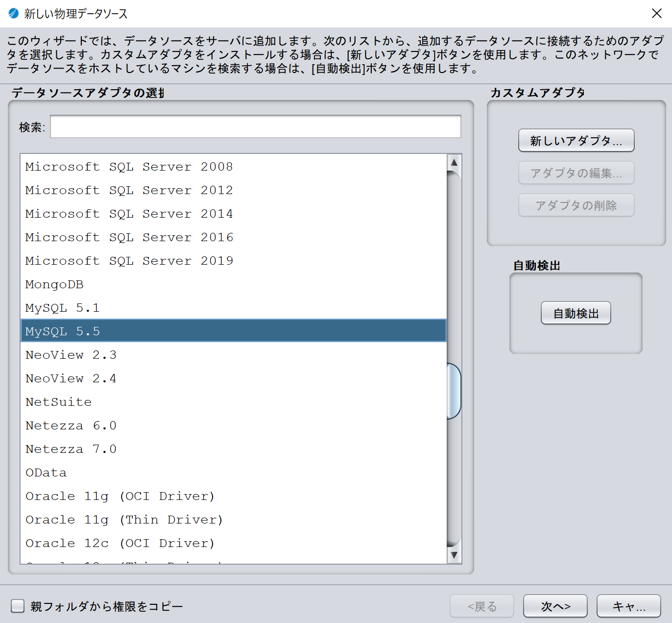Click the アダプタの削除 button

[576, 205]
